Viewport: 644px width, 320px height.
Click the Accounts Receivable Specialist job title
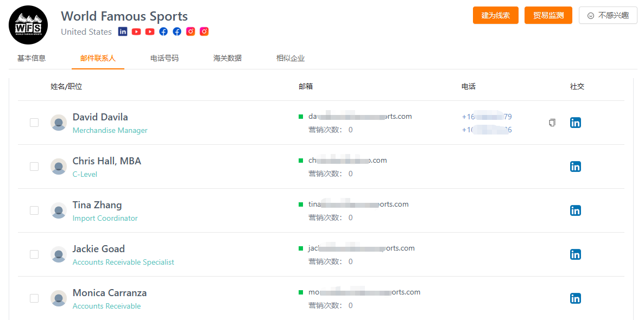123,262
